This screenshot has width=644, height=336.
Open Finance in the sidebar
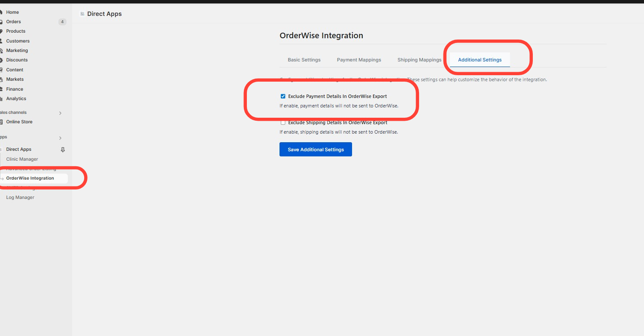(15, 89)
